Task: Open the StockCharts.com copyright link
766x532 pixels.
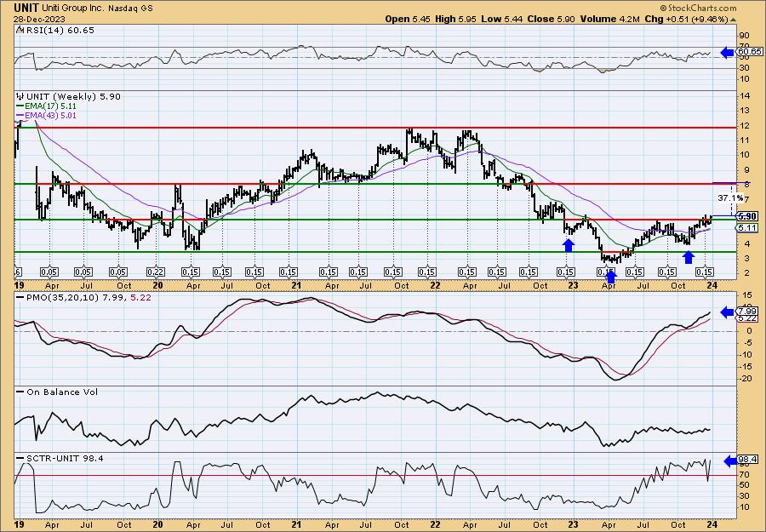Action: click(698, 9)
